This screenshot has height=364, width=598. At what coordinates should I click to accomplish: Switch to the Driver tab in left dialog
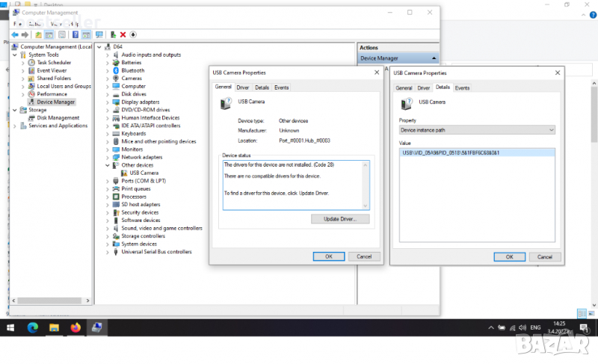click(243, 87)
